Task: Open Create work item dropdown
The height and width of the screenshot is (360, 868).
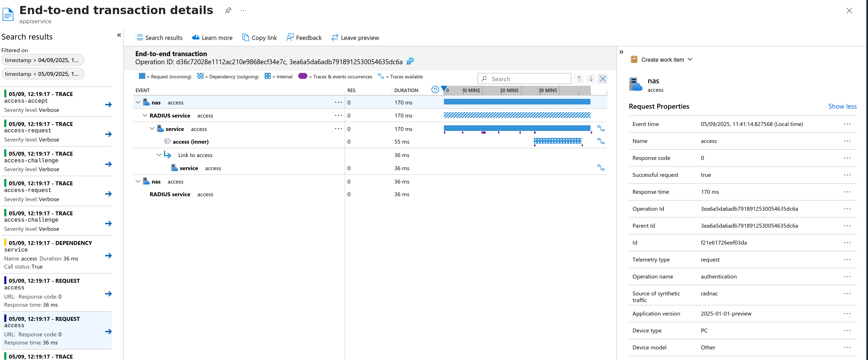Action: pos(662,60)
